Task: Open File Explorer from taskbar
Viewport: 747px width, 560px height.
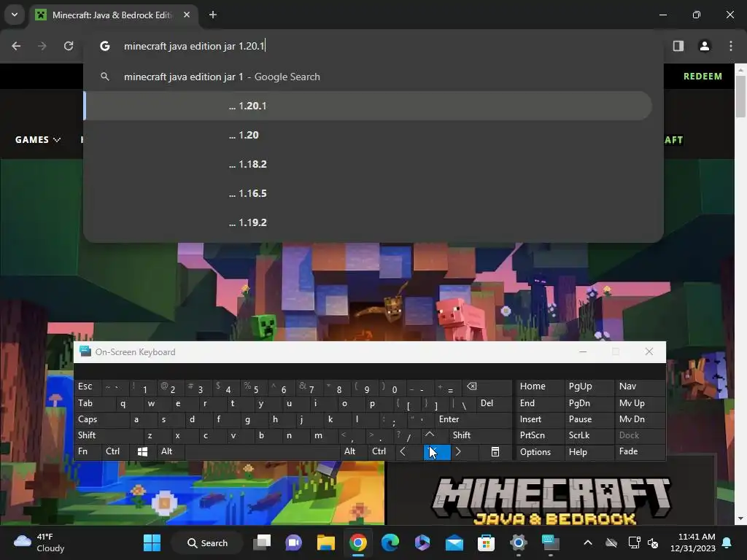Action: 326,542
